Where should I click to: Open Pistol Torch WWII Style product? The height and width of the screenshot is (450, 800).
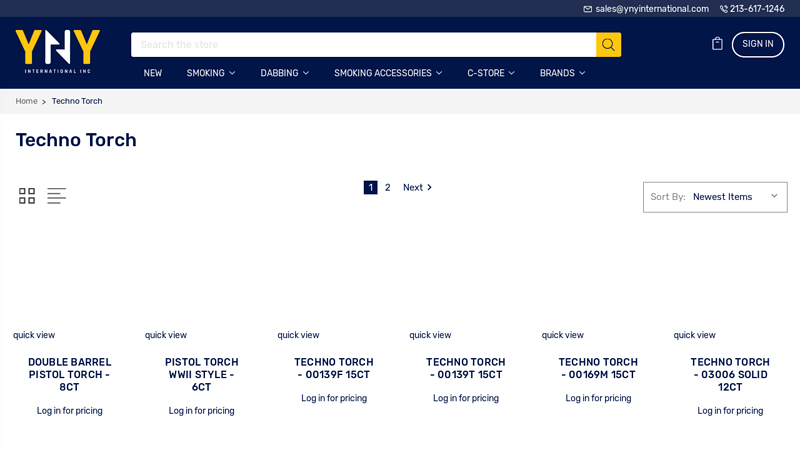pyautogui.click(x=201, y=374)
